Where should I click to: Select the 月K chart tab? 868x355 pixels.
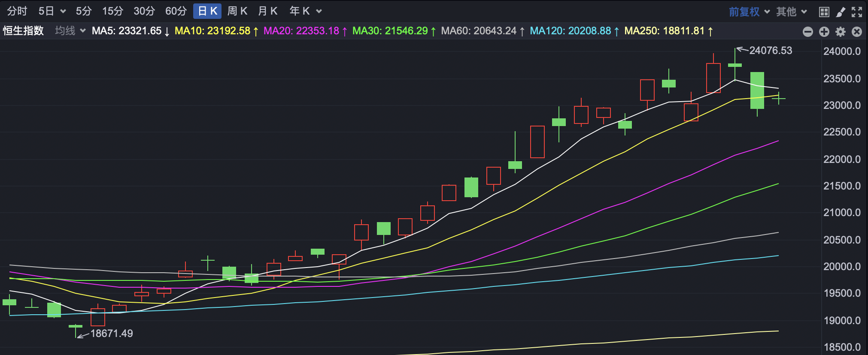coord(267,11)
